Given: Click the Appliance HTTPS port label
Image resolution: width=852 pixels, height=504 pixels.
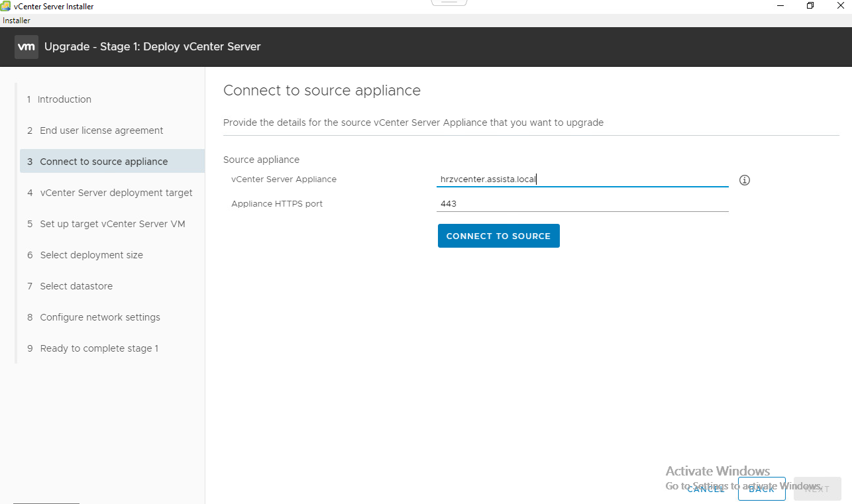Looking at the screenshot, I should pyautogui.click(x=277, y=203).
